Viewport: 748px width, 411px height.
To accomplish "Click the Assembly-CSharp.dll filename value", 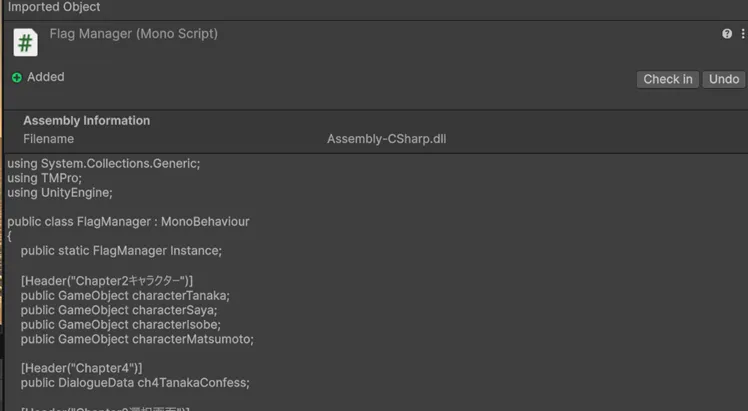I will click(386, 139).
